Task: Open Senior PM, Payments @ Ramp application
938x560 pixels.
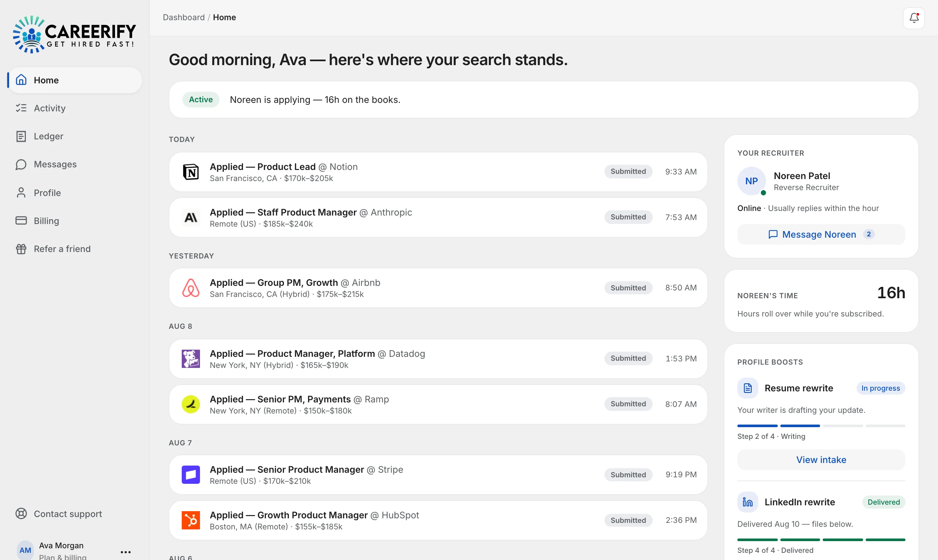Action: coord(438,404)
